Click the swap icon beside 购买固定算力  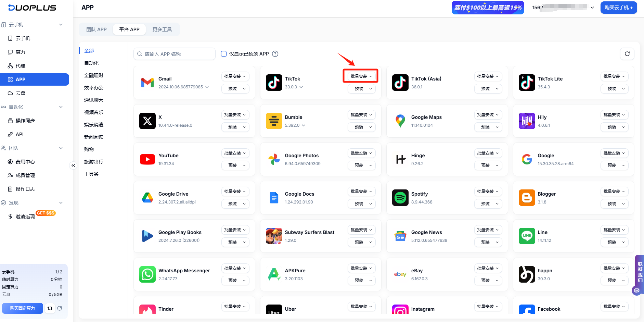(x=50, y=308)
